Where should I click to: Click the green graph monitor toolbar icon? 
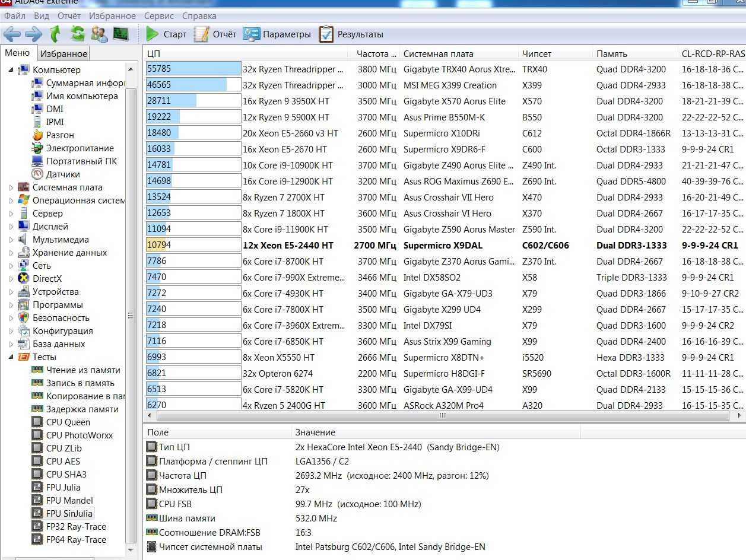pos(120,34)
